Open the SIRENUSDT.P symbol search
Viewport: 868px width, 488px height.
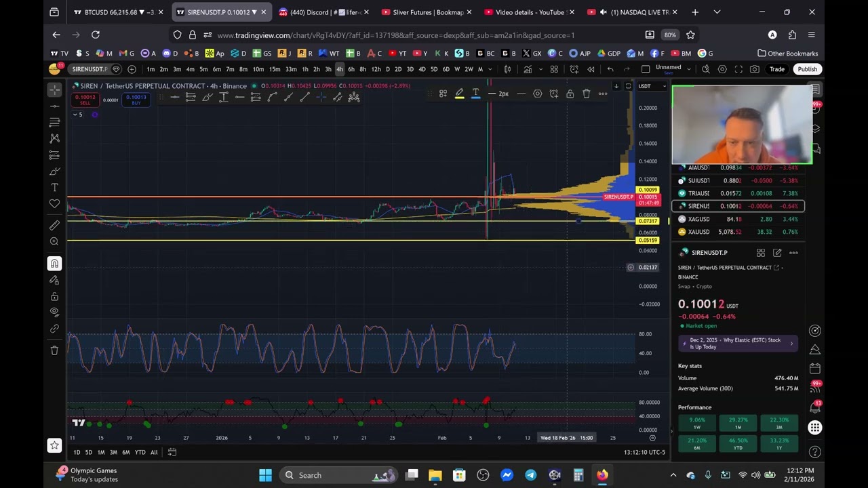[90, 69]
